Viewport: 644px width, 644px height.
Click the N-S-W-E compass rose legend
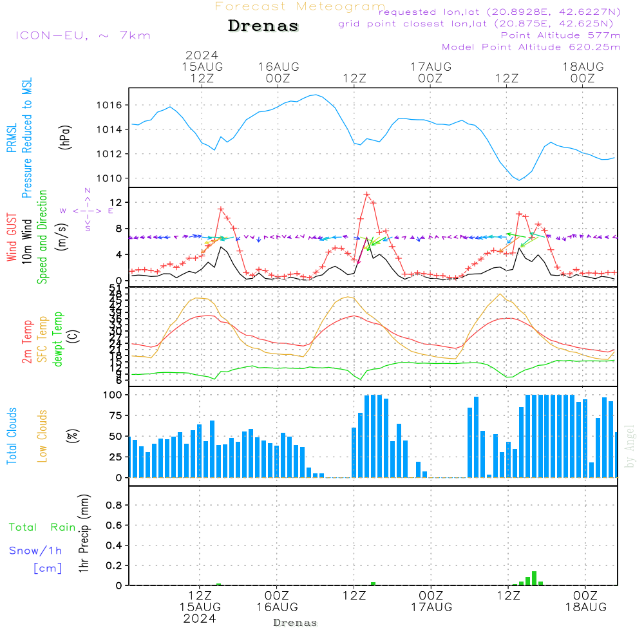(x=87, y=211)
